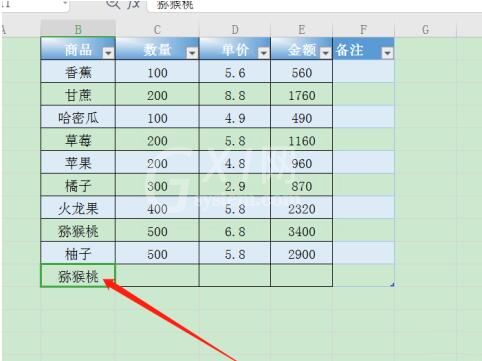Click the 火龙果 cell

tap(78, 208)
